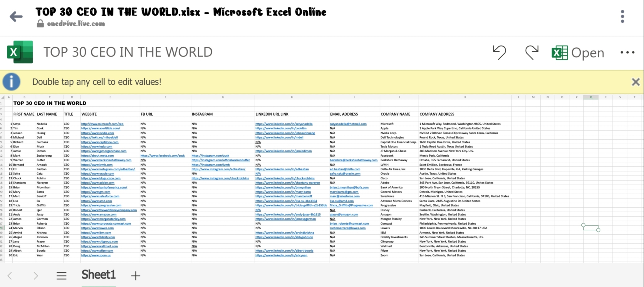Undo the last action
The height and width of the screenshot is (287, 644).
[499, 52]
